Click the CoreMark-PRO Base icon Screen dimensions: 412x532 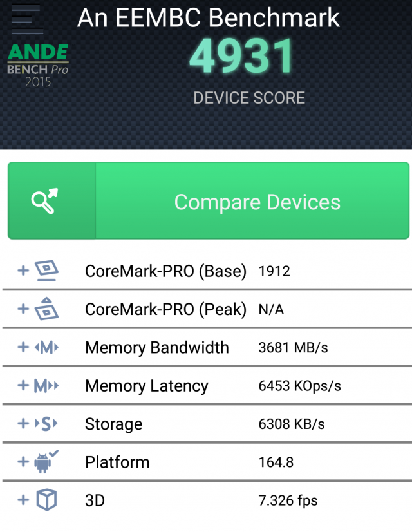click(46, 271)
